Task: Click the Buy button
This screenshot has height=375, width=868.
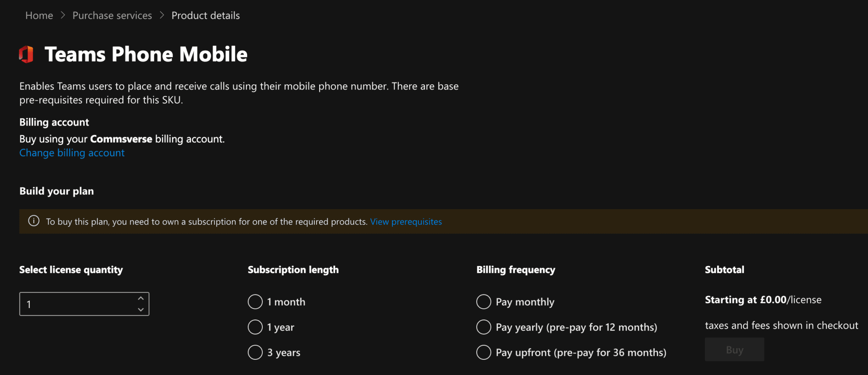Action: (734, 349)
